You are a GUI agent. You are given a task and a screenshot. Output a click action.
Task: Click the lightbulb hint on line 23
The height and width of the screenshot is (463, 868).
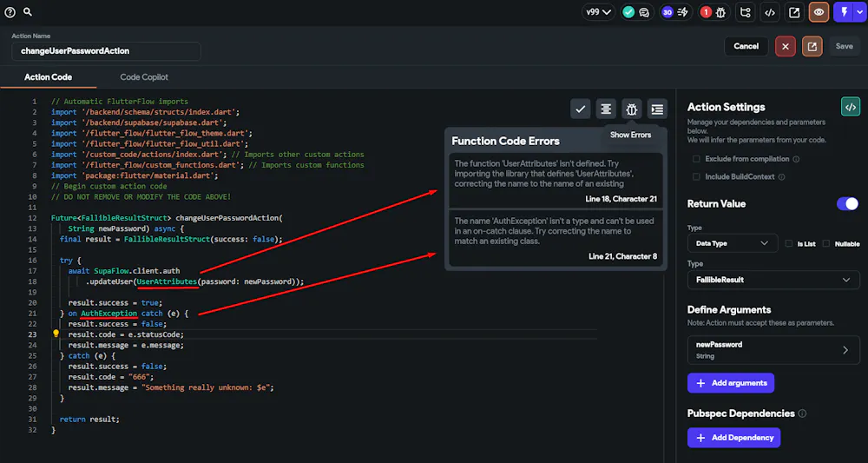coord(56,334)
